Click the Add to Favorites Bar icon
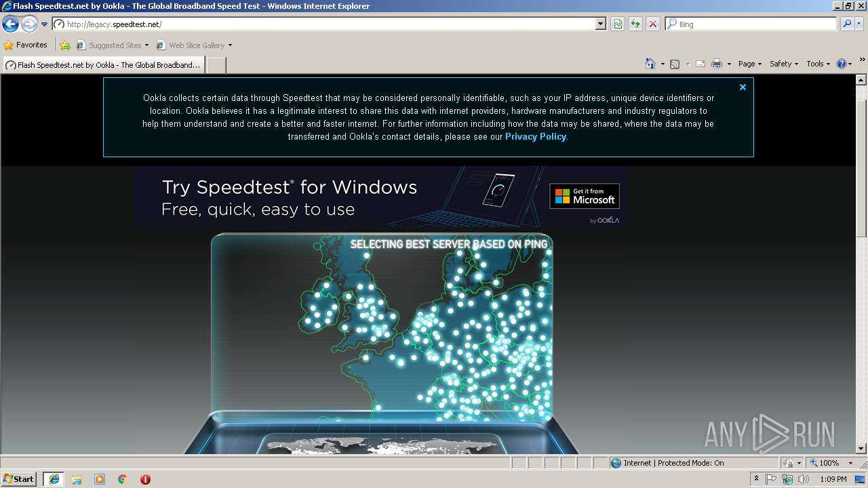Image resolution: width=868 pixels, height=488 pixels. tap(65, 45)
